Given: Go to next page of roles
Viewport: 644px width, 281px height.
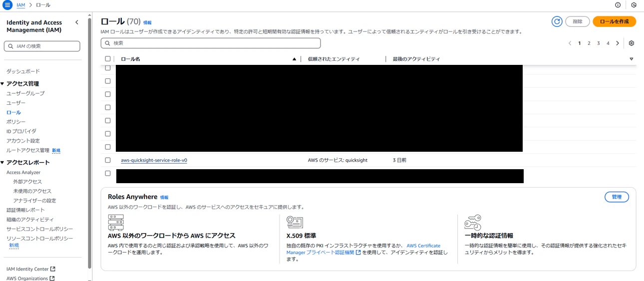Looking at the screenshot, I should point(618,43).
